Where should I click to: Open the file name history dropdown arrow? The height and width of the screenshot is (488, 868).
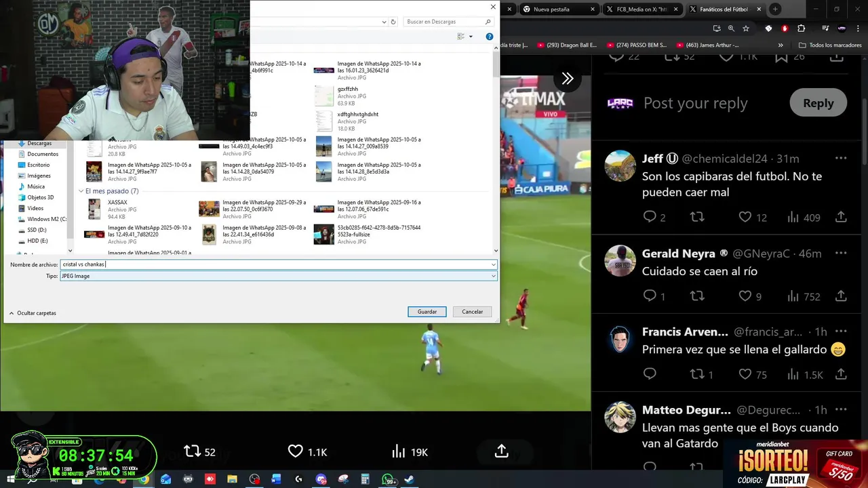[493, 264]
